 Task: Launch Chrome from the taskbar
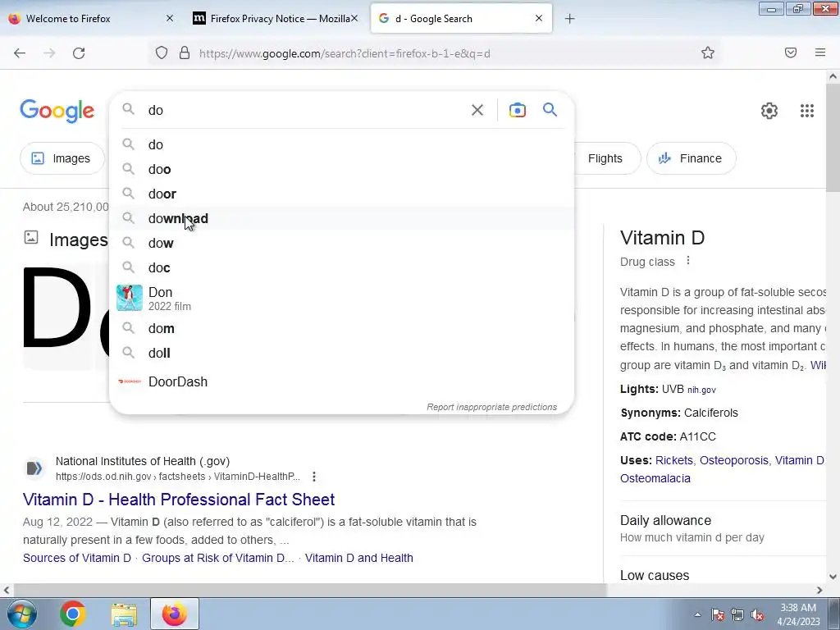tap(73, 614)
